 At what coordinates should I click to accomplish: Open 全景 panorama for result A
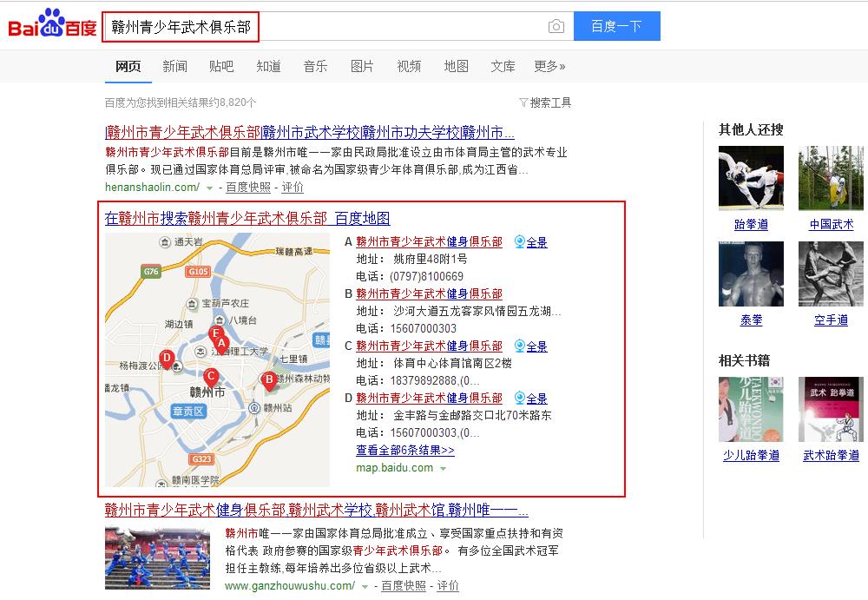click(x=531, y=242)
